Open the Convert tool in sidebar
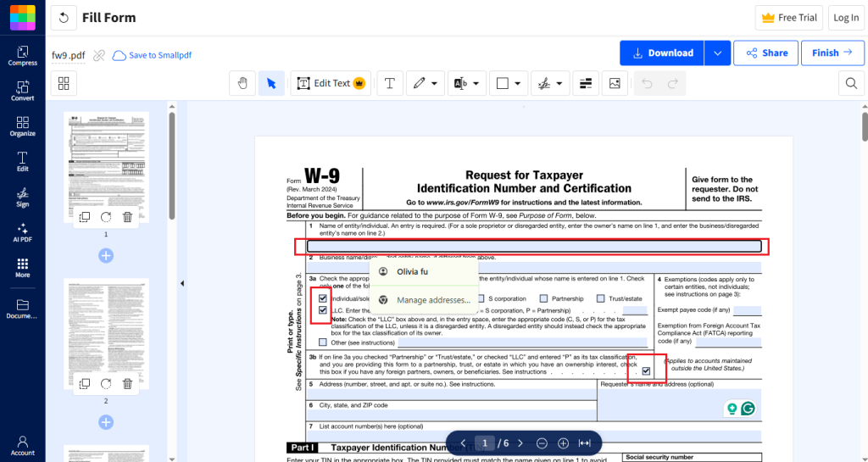 (23, 92)
